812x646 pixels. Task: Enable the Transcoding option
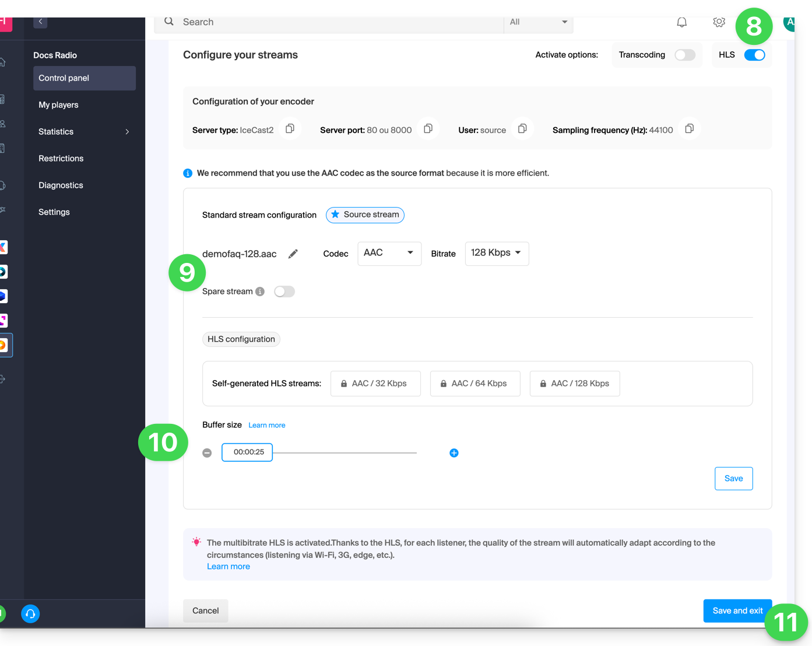[x=685, y=55]
